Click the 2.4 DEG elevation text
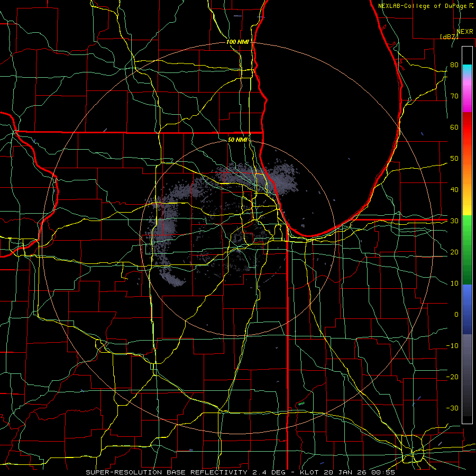 269,472
